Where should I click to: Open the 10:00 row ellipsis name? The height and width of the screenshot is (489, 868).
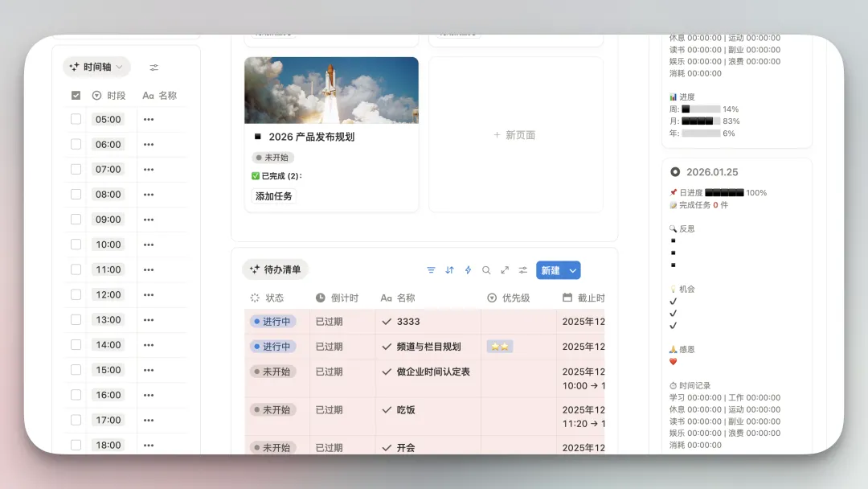coord(149,244)
